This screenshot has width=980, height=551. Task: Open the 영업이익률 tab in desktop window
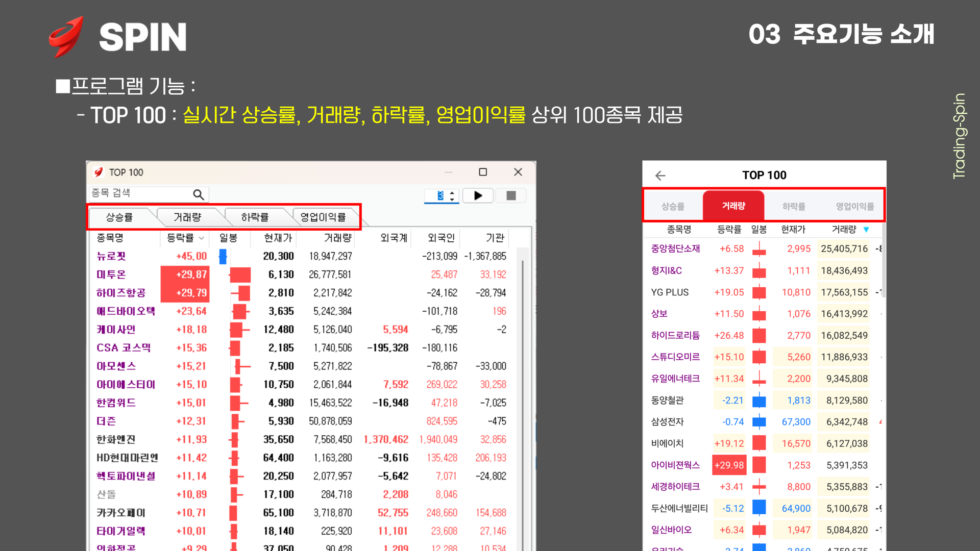tap(323, 217)
